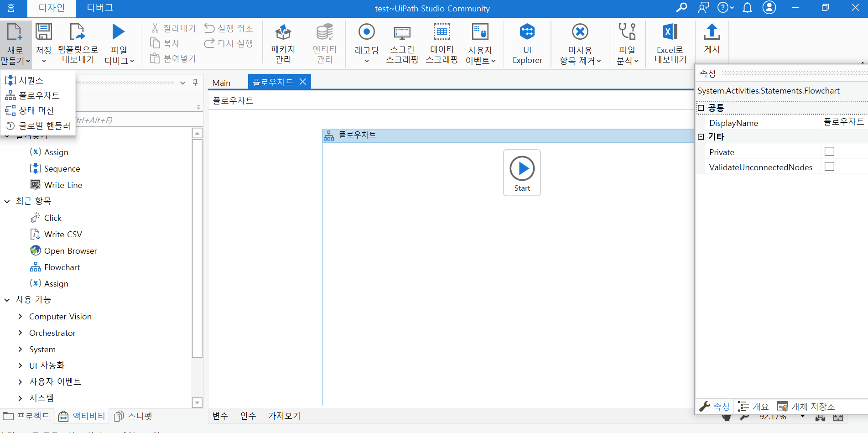Image resolution: width=868 pixels, height=433 pixels.
Task: Click 미사용 항목 제거 (Remove Unused)
Action: (x=580, y=44)
